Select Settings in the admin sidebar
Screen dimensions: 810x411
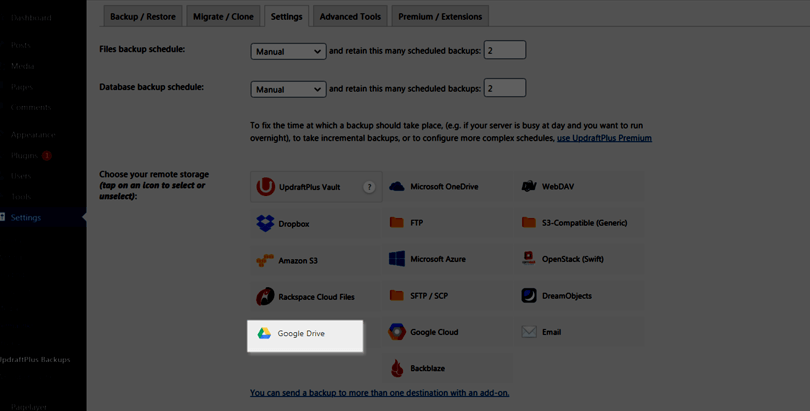point(26,217)
